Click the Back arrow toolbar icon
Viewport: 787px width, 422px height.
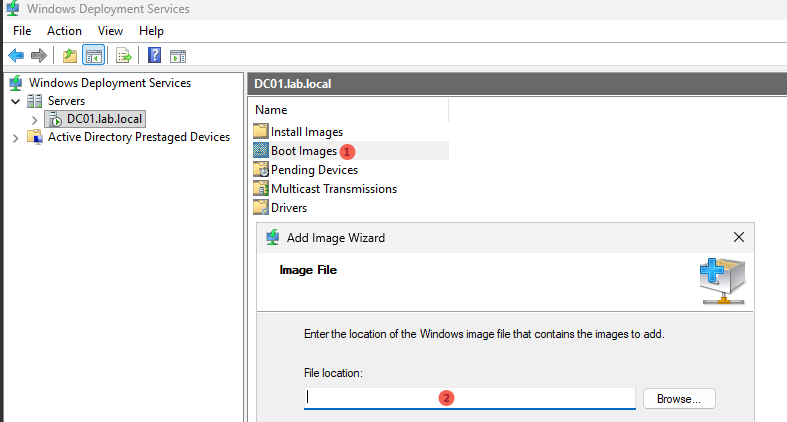(16, 55)
